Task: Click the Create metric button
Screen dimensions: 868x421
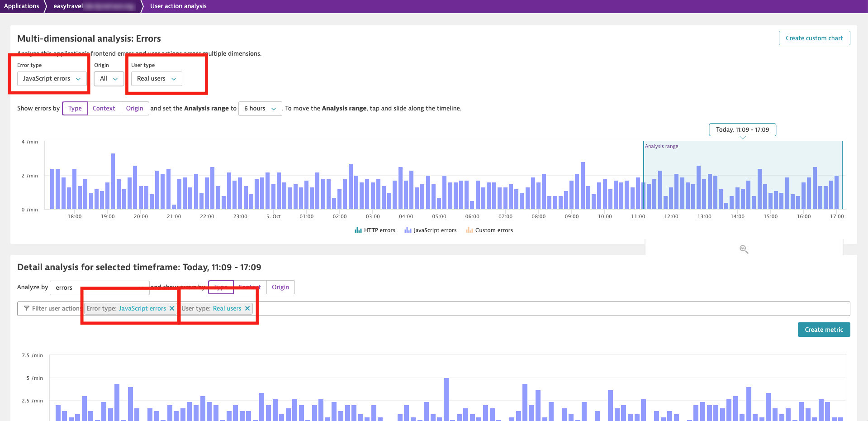Action: click(824, 330)
